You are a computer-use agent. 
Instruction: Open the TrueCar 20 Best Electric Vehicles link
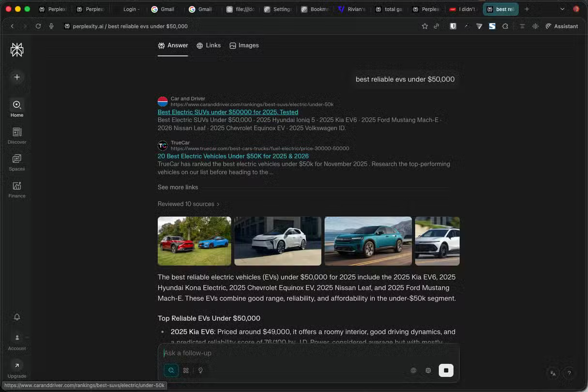(233, 156)
